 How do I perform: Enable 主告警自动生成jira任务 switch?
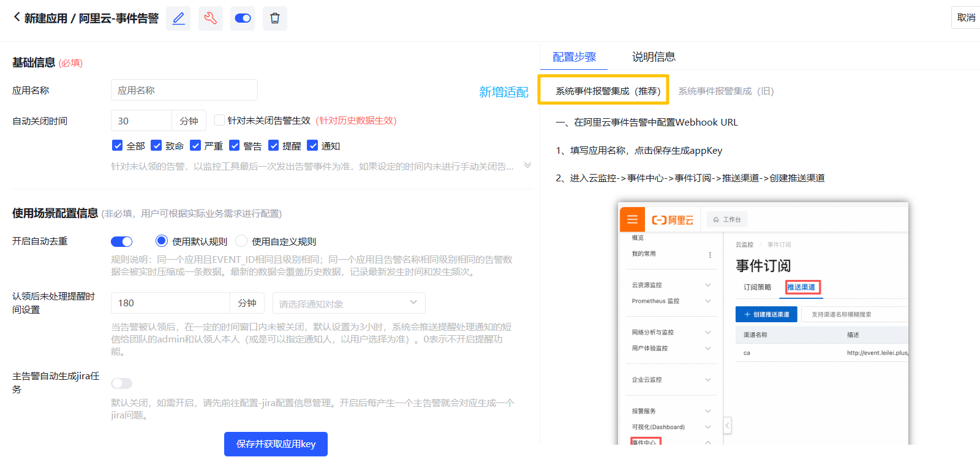121,383
